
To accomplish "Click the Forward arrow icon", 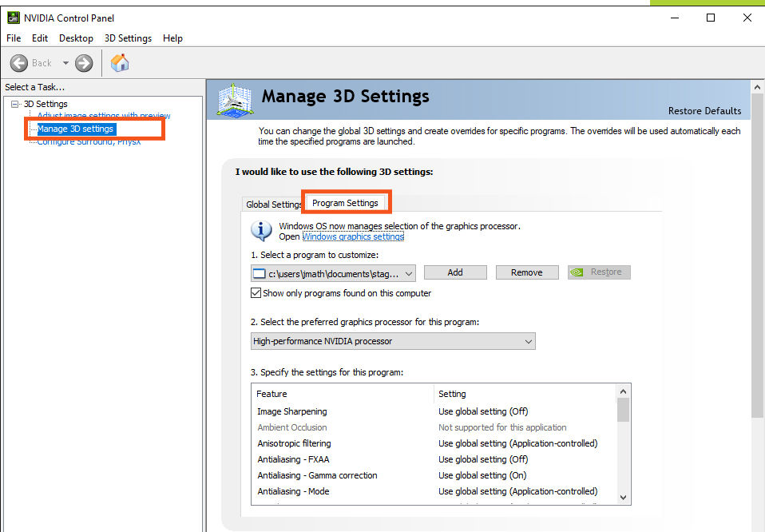I will 84,63.
